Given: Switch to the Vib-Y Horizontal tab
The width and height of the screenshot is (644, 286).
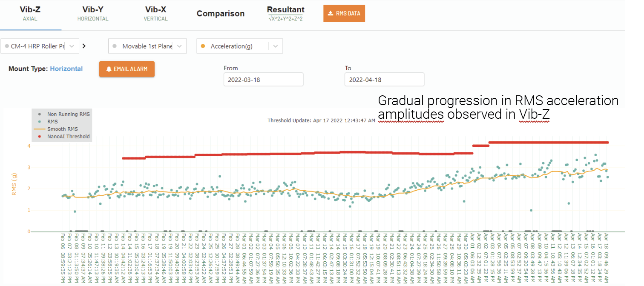Looking at the screenshot, I should click(x=93, y=14).
